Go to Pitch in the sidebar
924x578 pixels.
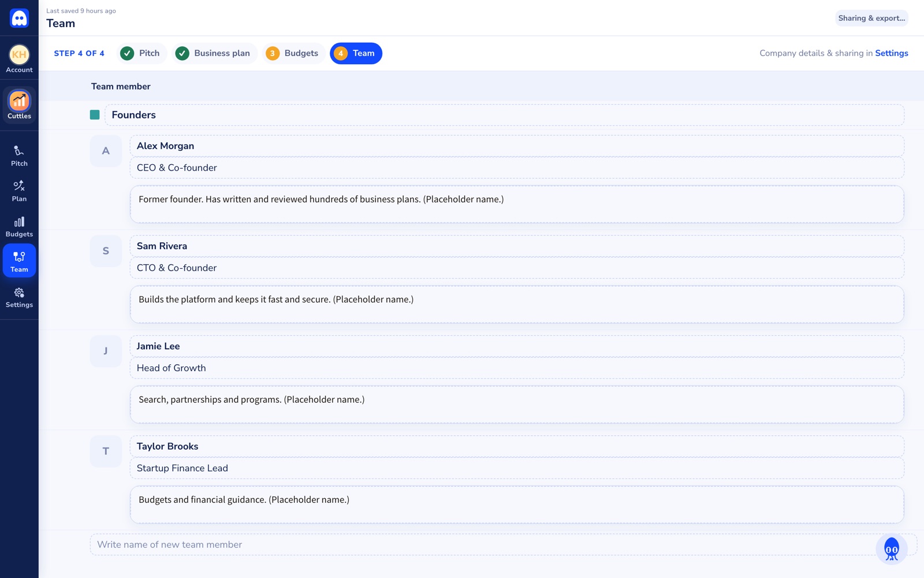click(19, 156)
